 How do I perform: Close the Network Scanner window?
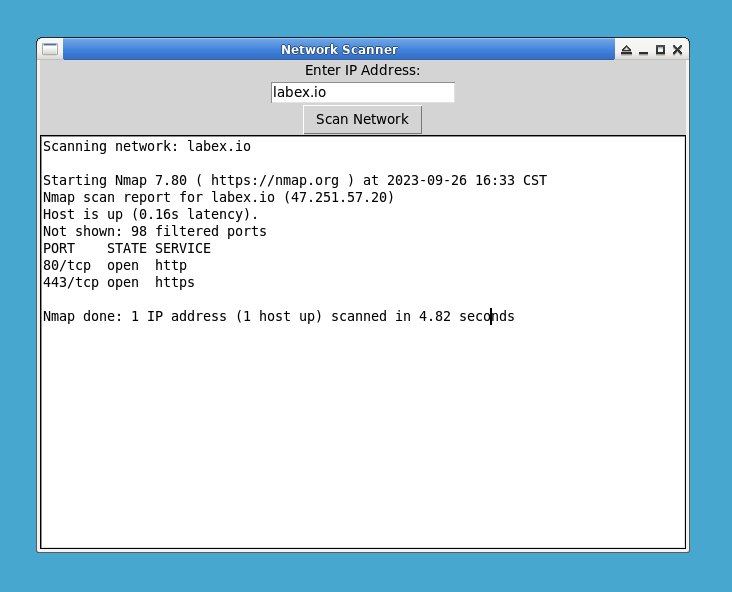pyautogui.click(x=677, y=49)
